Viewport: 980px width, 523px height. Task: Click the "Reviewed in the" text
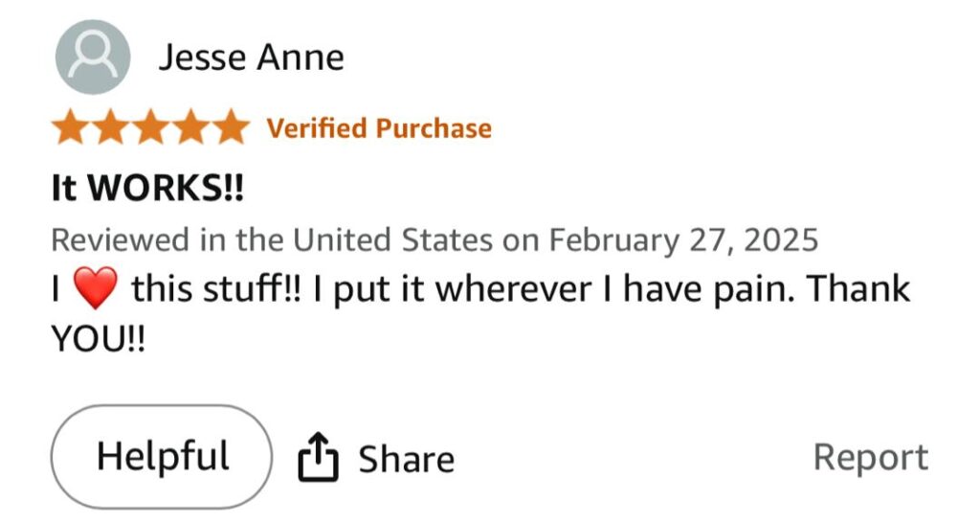coord(167,239)
